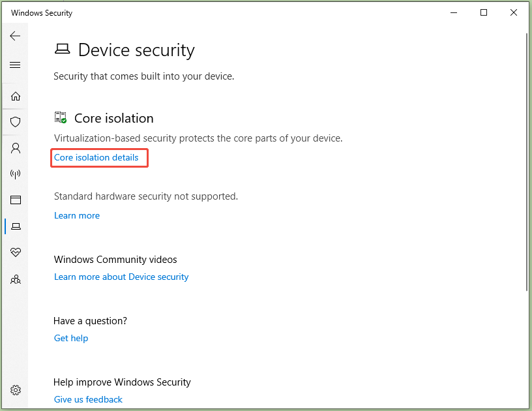532x411 pixels.
Task: Open App & browser control window icon
Action: tap(16, 200)
